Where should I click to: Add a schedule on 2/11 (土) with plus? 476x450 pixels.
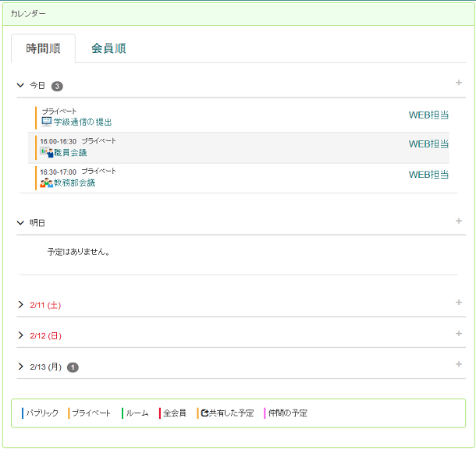tap(459, 303)
